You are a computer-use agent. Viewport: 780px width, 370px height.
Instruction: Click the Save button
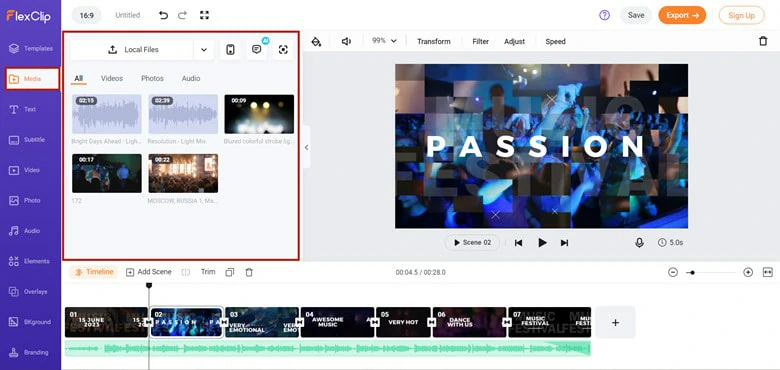[x=636, y=15]
